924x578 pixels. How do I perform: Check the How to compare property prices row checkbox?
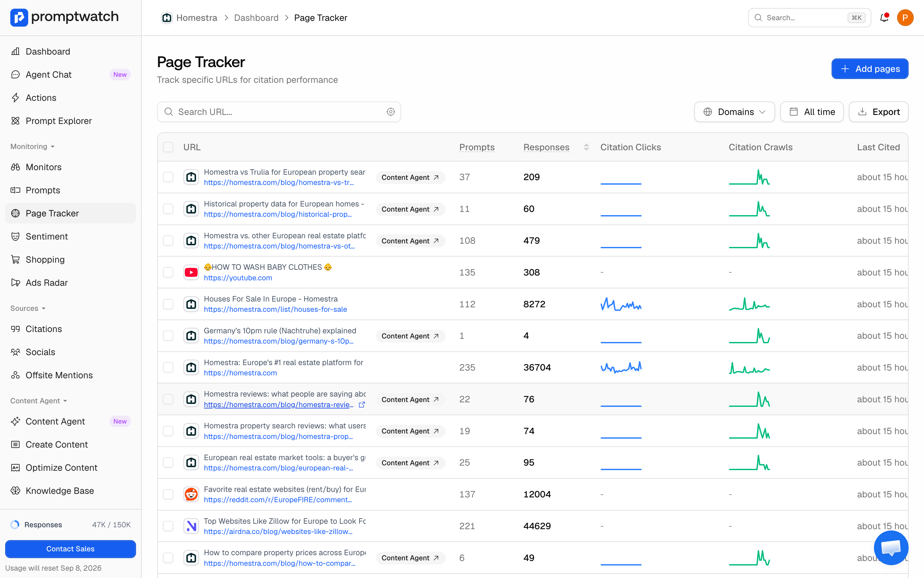coord(168,558)
